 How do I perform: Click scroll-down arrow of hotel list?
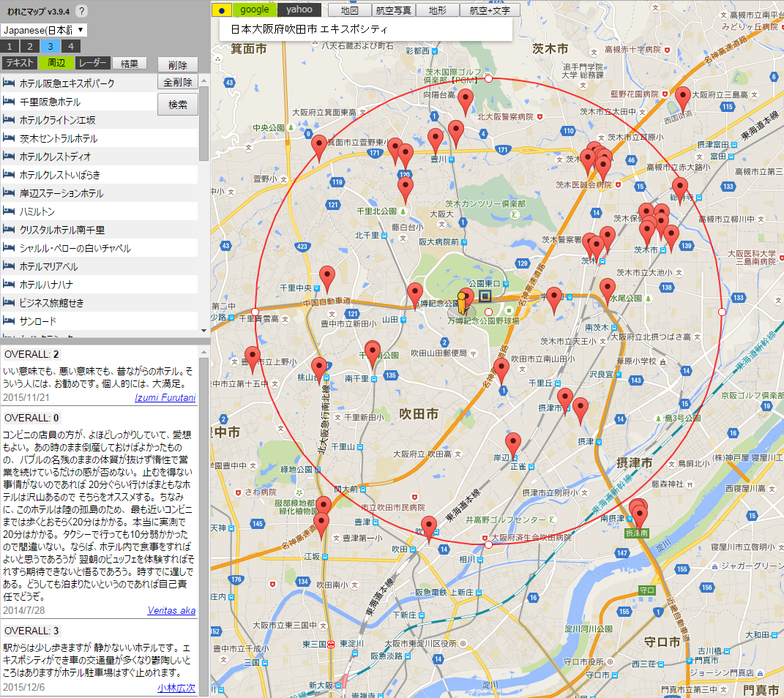(204, 330)
